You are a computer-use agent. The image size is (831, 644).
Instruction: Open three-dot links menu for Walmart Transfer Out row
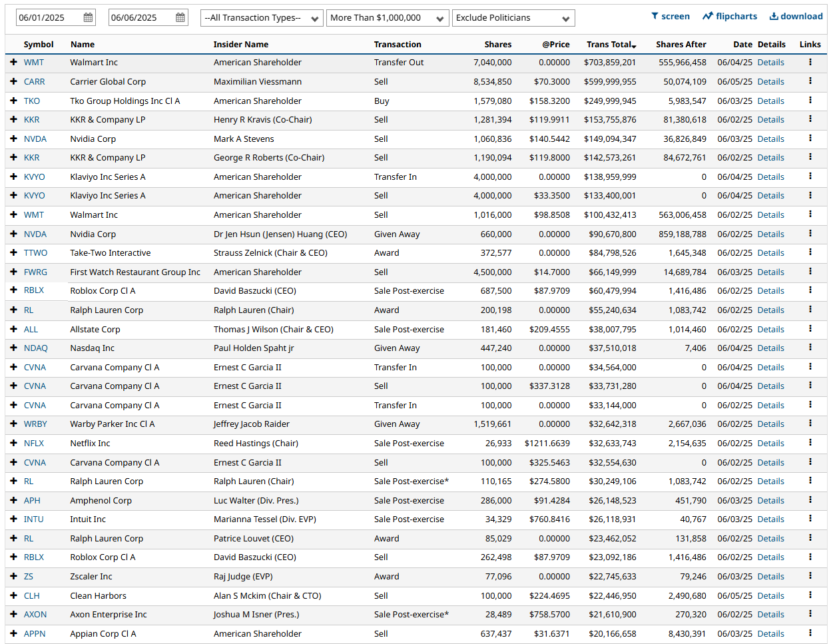[810, 62]
